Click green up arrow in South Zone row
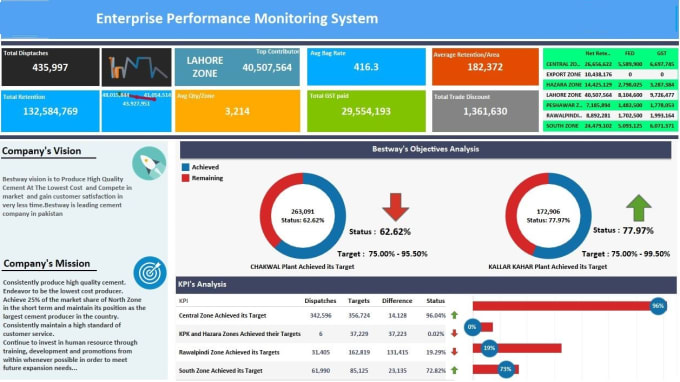680x382 pixels. pyautogui.click(x=454, y=370)
